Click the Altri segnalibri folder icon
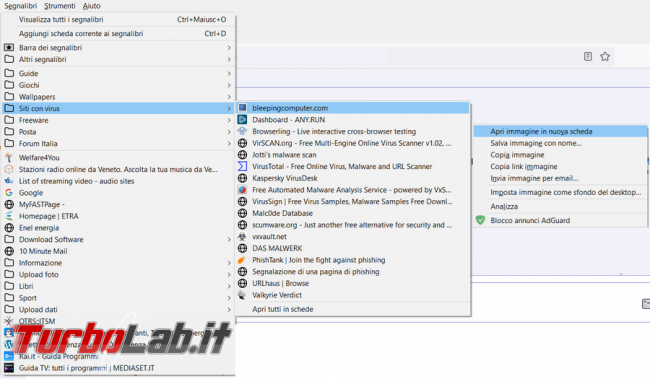This screenshot has height=379, width=650. pos(9,59)
